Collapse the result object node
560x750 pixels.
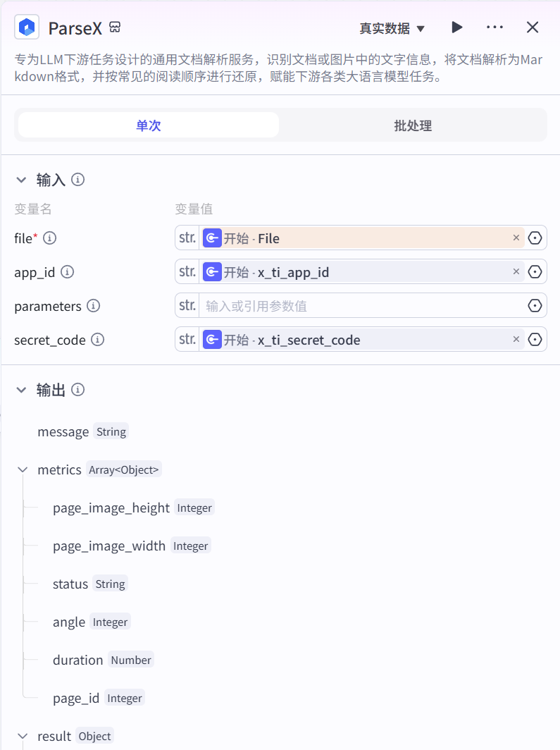(23, 737)
